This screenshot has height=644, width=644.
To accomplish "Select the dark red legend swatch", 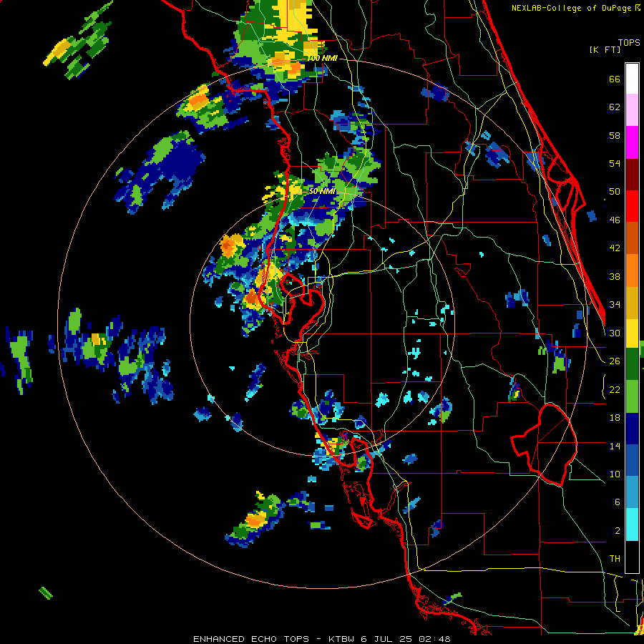I will [x=632, y=175].
